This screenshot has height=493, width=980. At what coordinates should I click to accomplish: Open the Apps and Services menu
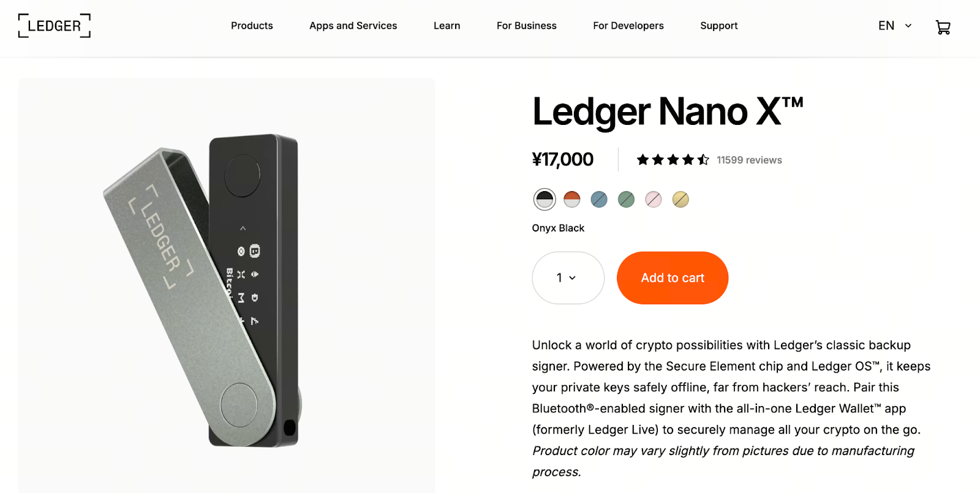353,26
